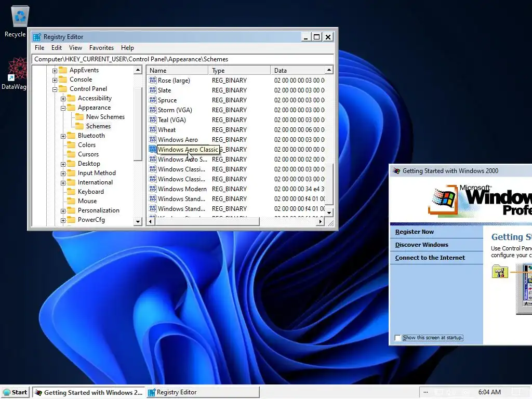Viewport: 532px width, 399px height.
Task: Click the Control Panel folder image in Getting Started
Action: pyautogui.click(x=500, y=271)
